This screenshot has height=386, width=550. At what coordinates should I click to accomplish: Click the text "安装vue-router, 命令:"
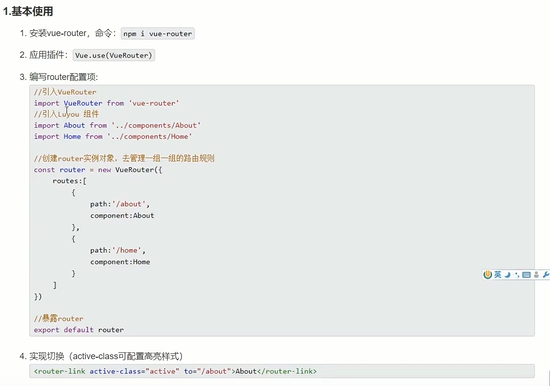pyautogui.click(x=72, y=33)
